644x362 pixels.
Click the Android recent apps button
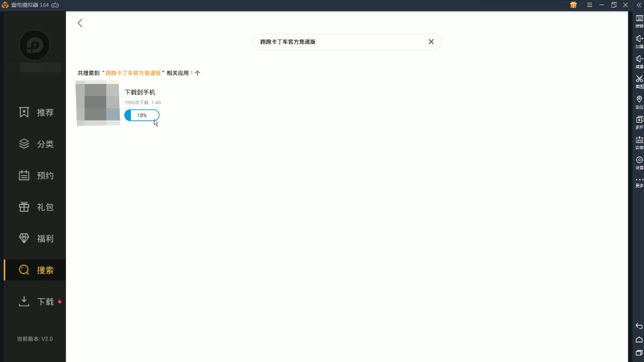pyautogui.click(x=639, y=353)
